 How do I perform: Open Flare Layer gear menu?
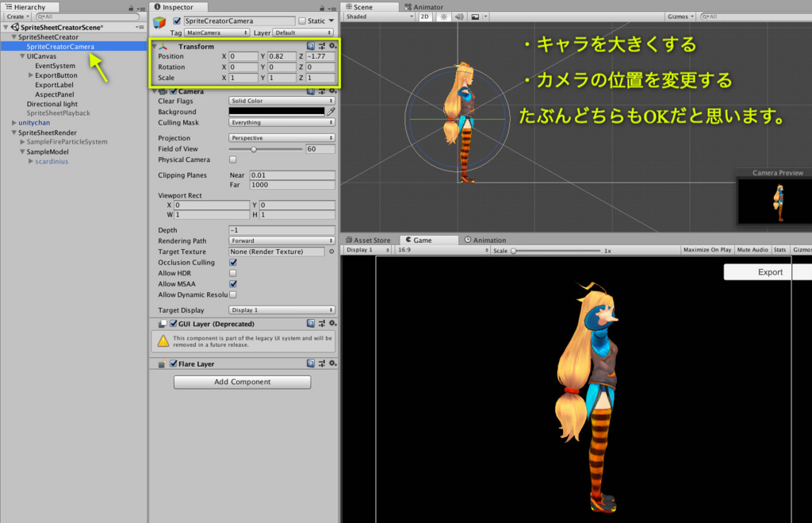point(332,363)
